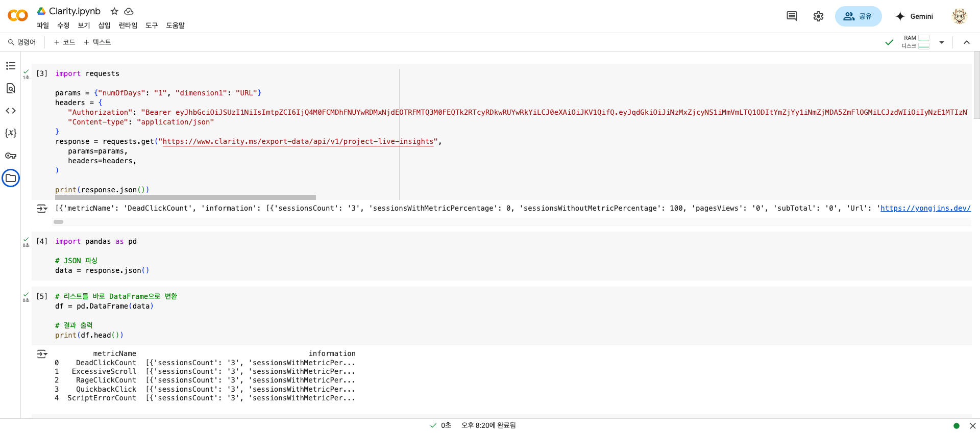Open code snippets sidebar icon

click(x=11, y=111)
